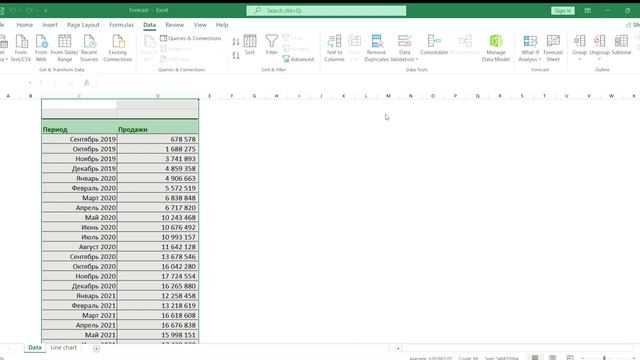Click the search magnifier icon
Screen dimensions: 640x360
[258, 10]
